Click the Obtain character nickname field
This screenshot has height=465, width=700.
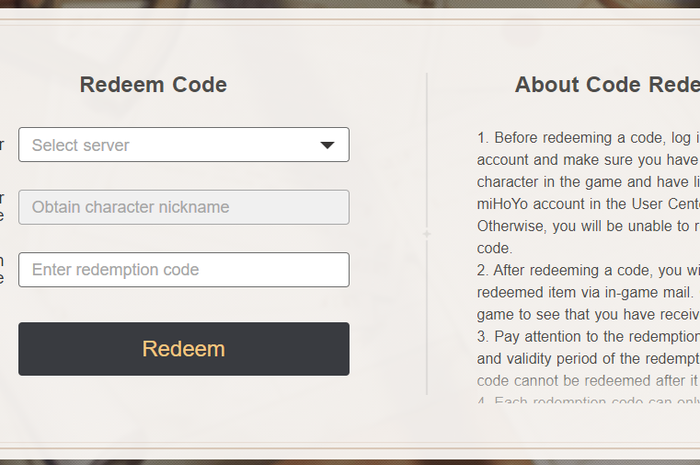coord(183,207)
